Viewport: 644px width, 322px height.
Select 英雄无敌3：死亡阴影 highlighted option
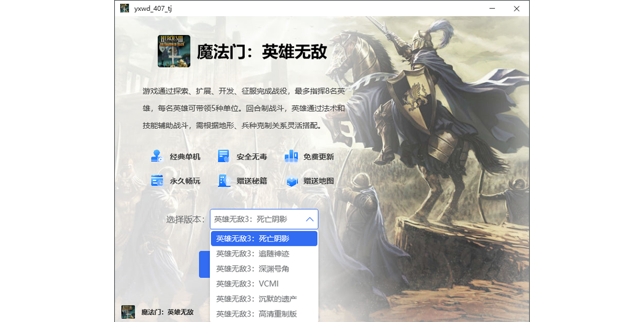[264, 238]
